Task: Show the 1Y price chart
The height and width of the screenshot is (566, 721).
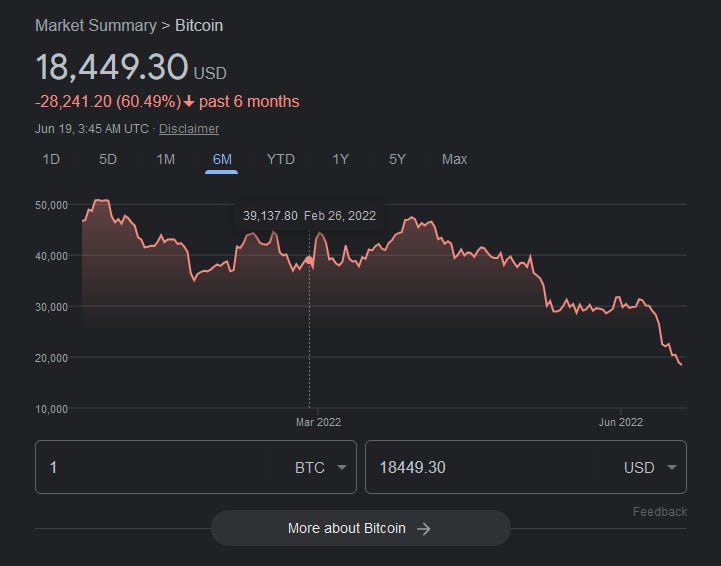Action: point(340,160)
